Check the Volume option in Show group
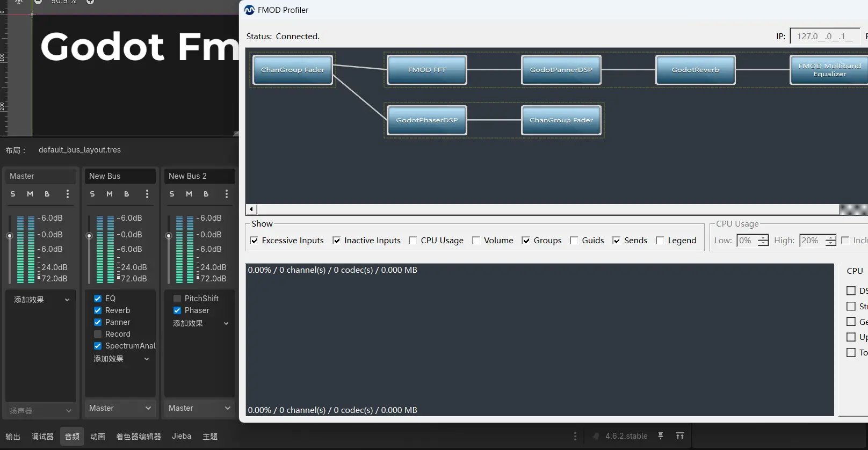This screenshot has height=450, width=868. click(x=476, y=241)
